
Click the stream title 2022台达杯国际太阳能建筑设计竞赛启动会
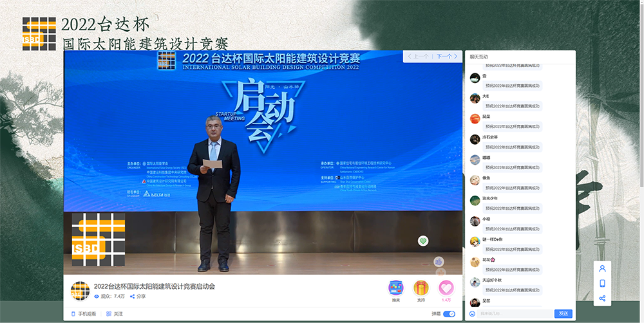pyautogui.click(x=155, y=286)
